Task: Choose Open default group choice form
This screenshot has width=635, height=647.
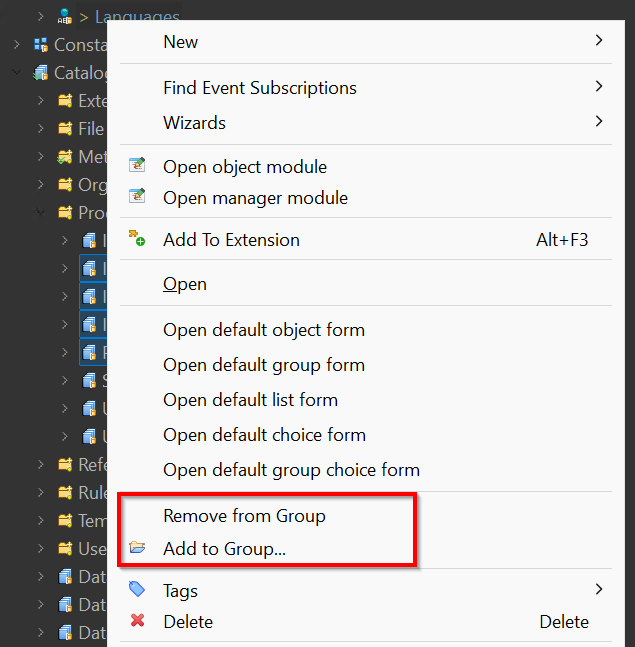Action: 366,470
